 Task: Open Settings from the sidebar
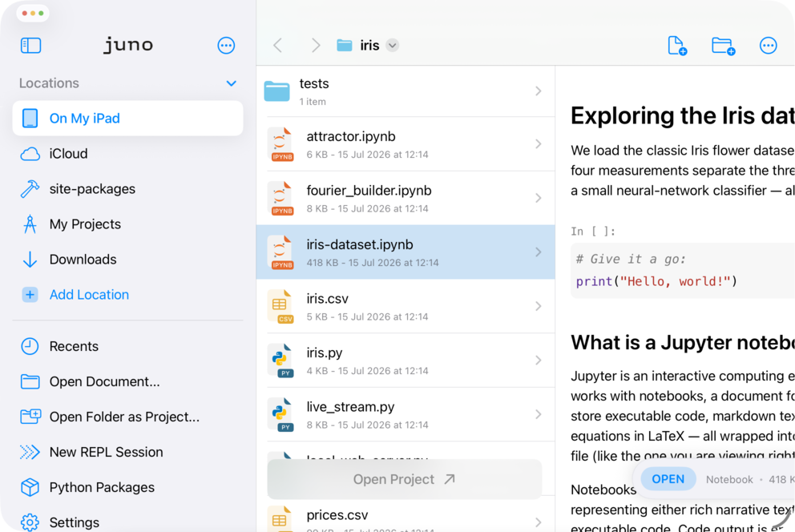pos(127,522)
